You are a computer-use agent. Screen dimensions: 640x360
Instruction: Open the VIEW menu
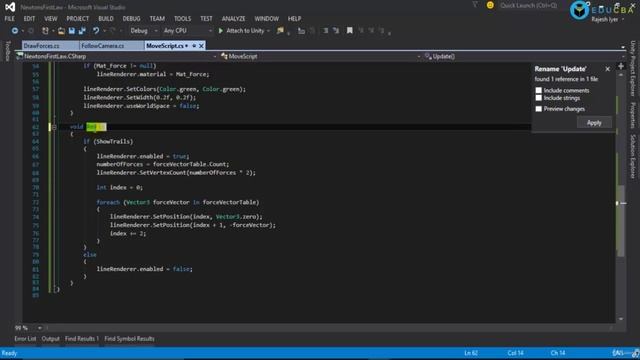[x=51, y=19]
